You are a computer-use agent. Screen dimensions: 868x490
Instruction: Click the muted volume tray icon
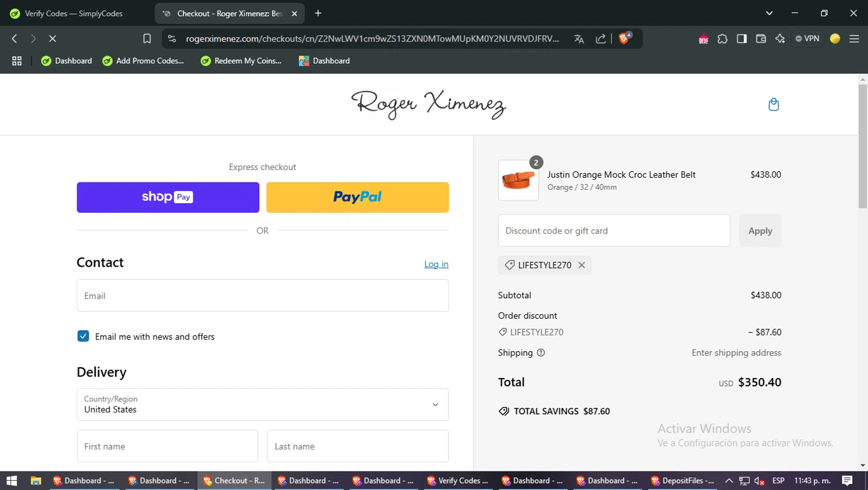coord(760,481)
